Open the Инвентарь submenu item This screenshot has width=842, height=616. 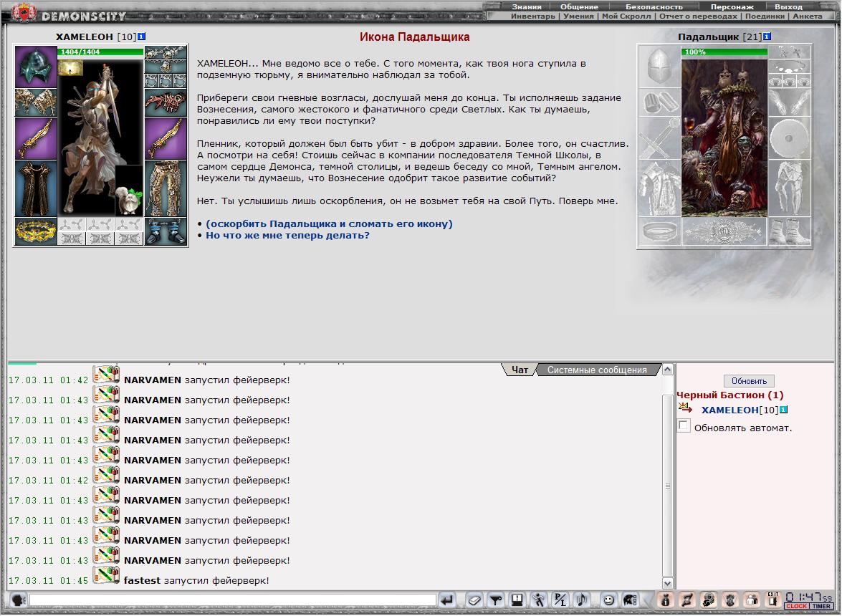pos(532,16)
